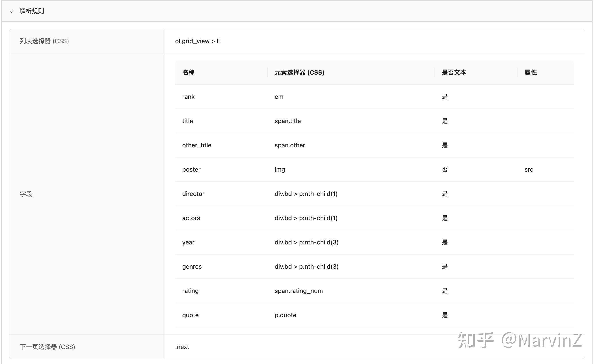Click the 是 value in director row
Image resolution: width=597 pixels, height=364 pixels.
pos(445,194)
